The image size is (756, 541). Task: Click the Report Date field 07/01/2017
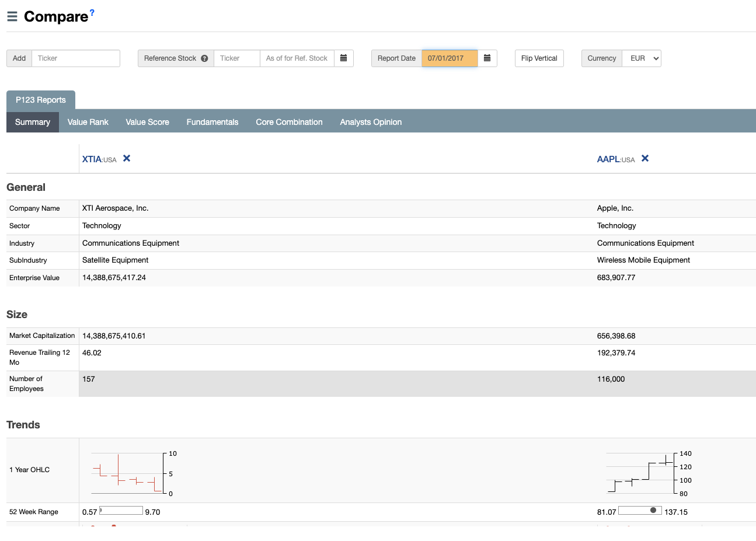click(450, 58)
